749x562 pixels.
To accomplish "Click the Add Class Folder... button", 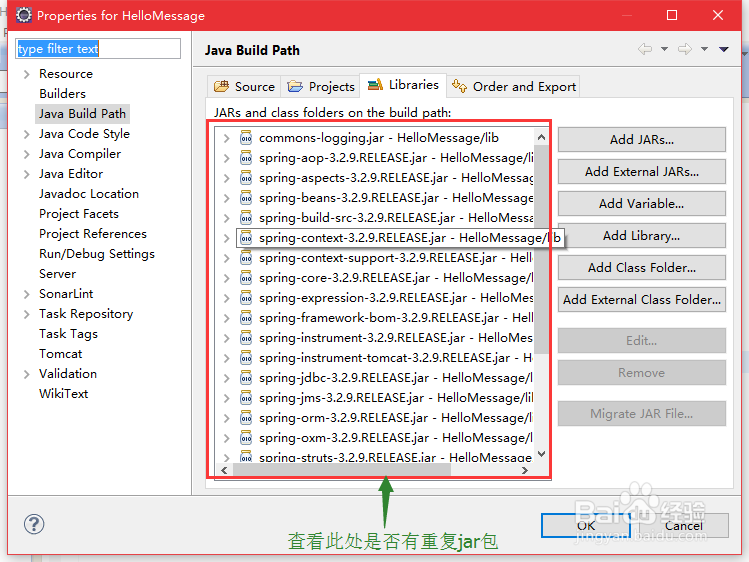I will (x=642, y=267).
